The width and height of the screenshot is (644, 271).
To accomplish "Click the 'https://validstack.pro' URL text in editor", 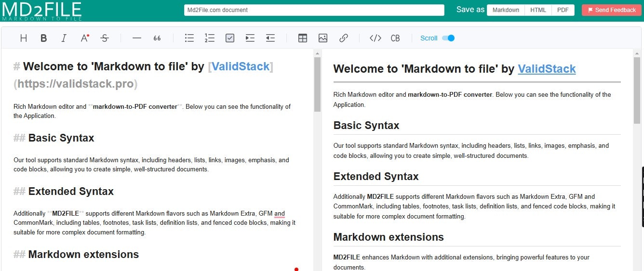I will click(x=76, y=84).
